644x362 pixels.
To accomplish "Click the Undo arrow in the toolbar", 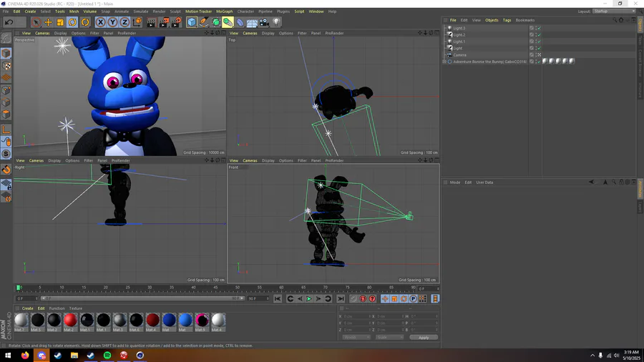I will pyautogui.click(x=9, y=22).
